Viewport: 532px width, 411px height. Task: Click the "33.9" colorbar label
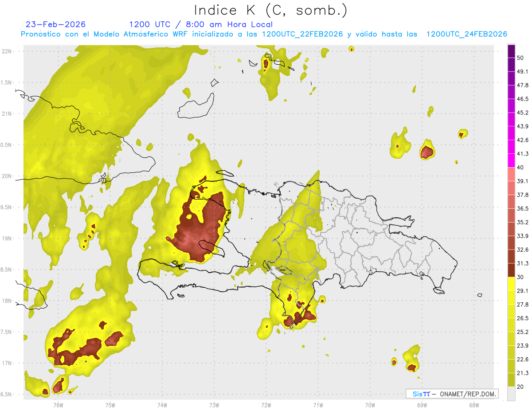[x=523, y=236]
